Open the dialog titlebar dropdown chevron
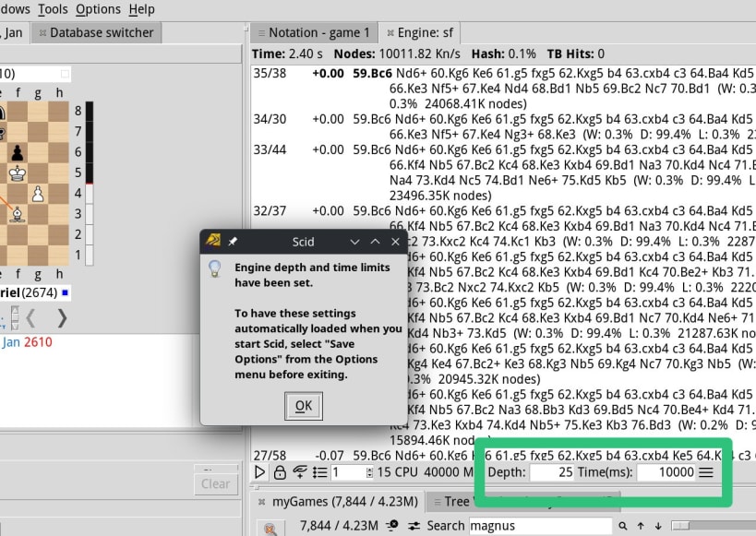Screen dimensions: 756x536 [354, 242]
